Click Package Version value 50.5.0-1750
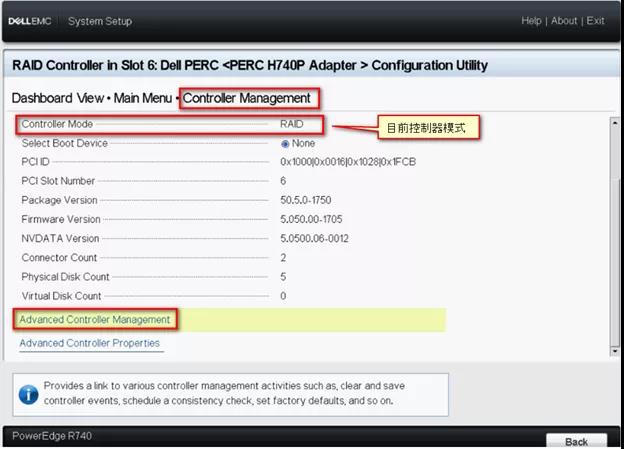 click(x=306, y=200)
